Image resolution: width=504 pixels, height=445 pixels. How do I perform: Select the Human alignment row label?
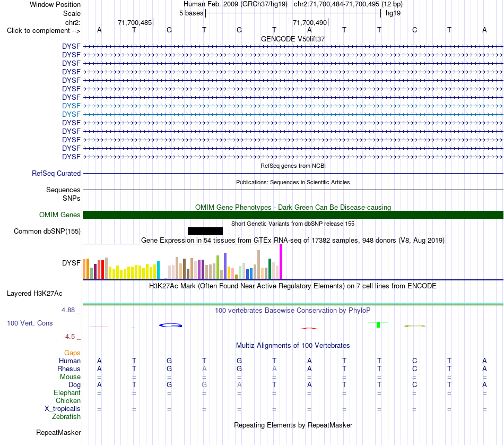(x=69, y=361)
